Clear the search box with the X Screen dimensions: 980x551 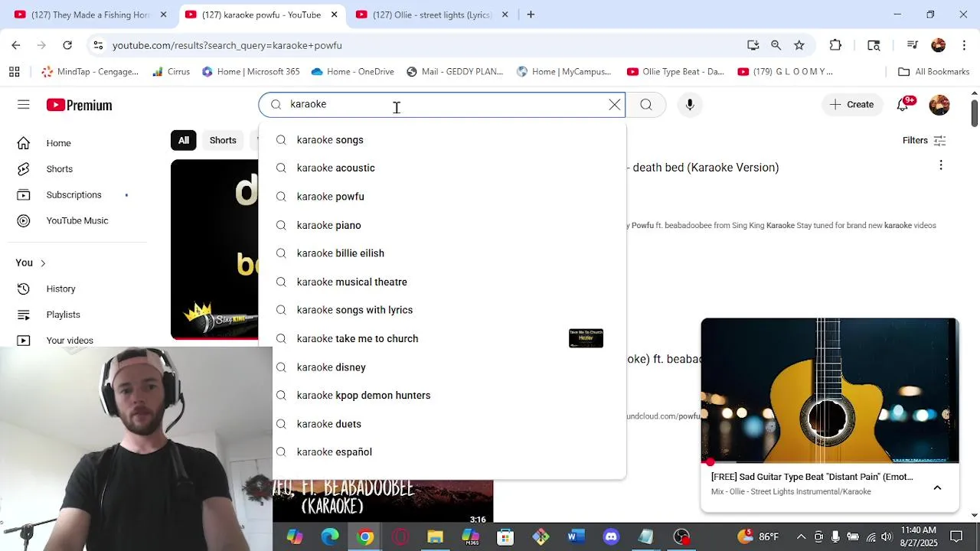click(614, 105)
